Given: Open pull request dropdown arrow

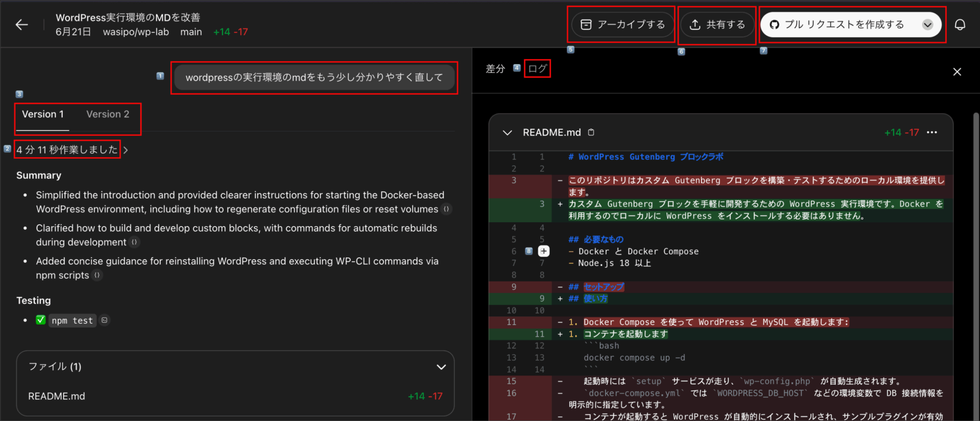Looking at the screenshot, I should pos(927,25).
